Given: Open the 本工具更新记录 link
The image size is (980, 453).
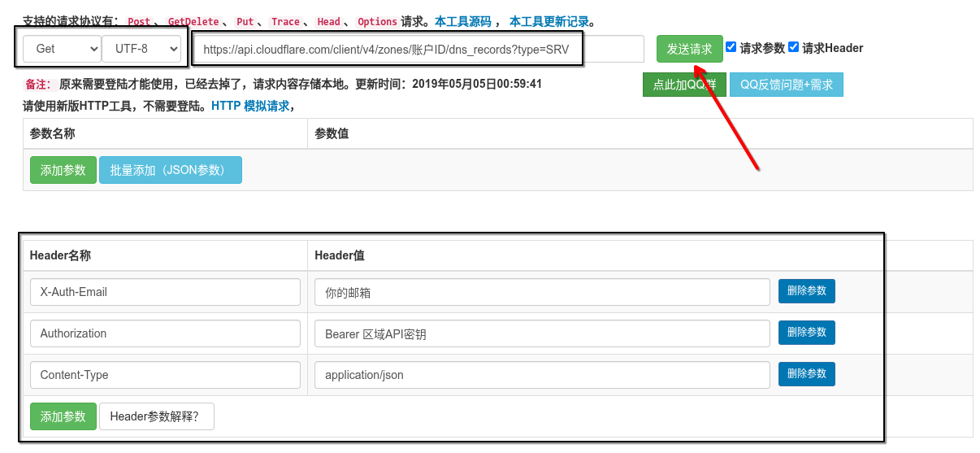Looking at the screenshot, I should pyautogui.click(x=549, y=22).
